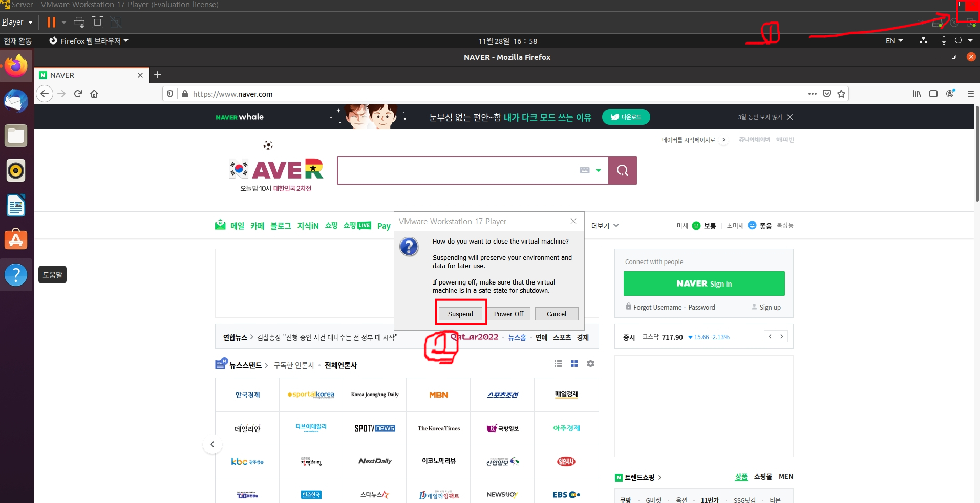Open Firefox hamburger menu
980x503 pixels.
pos(970,94)
